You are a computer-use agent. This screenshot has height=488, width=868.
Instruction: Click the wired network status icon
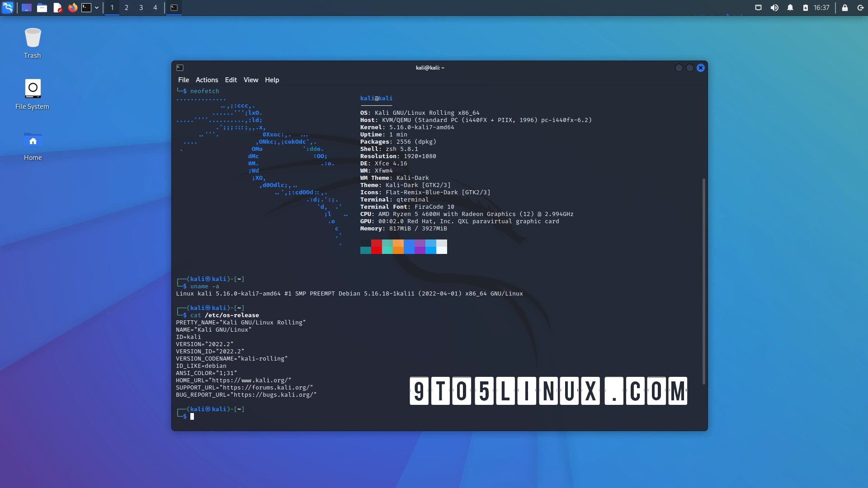[758, 8]
